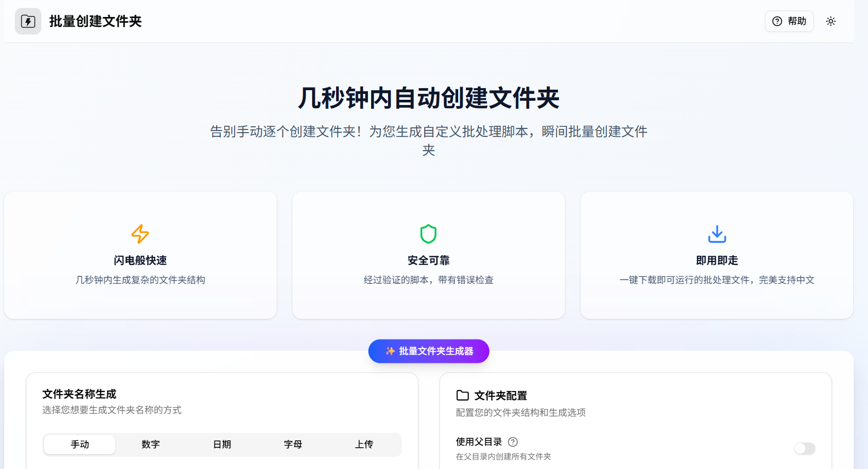868x469 pixels.
Task: Select the 手动 tab
Action: coord(80,445)
